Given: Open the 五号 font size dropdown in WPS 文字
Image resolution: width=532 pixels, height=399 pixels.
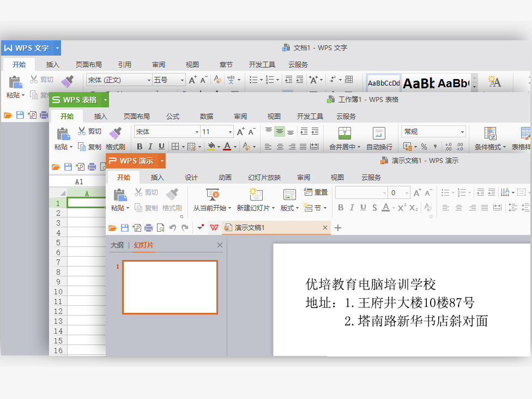Looking at the screenshot, I should tap(183, 80).
